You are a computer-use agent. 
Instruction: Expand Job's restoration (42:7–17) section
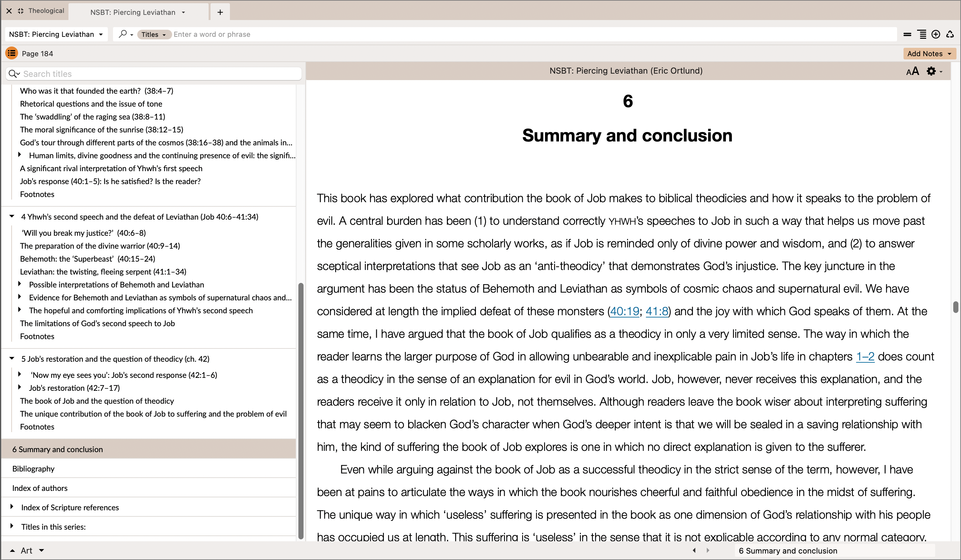[19, 387]
